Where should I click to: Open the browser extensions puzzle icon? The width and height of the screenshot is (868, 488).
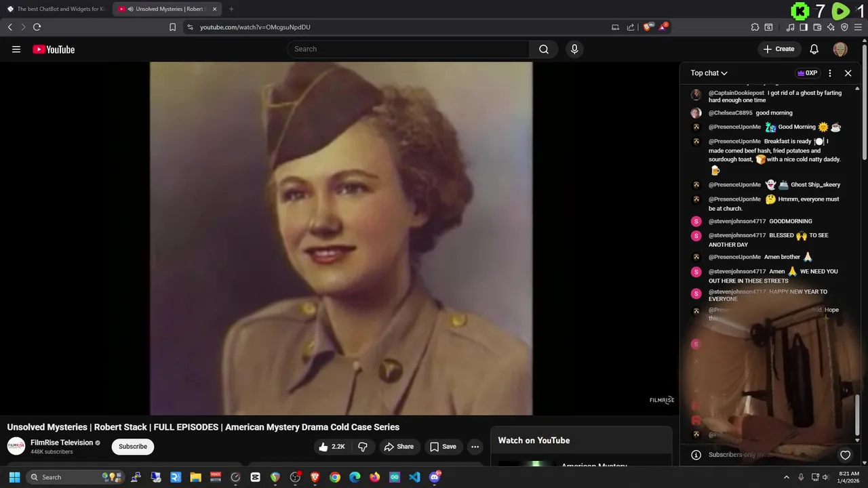[755, 27]
